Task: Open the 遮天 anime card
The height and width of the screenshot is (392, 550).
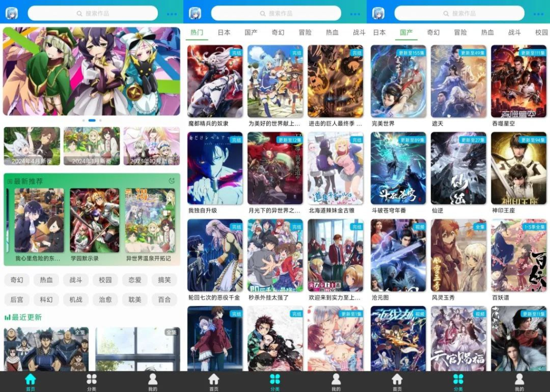Action: (459, 86)
